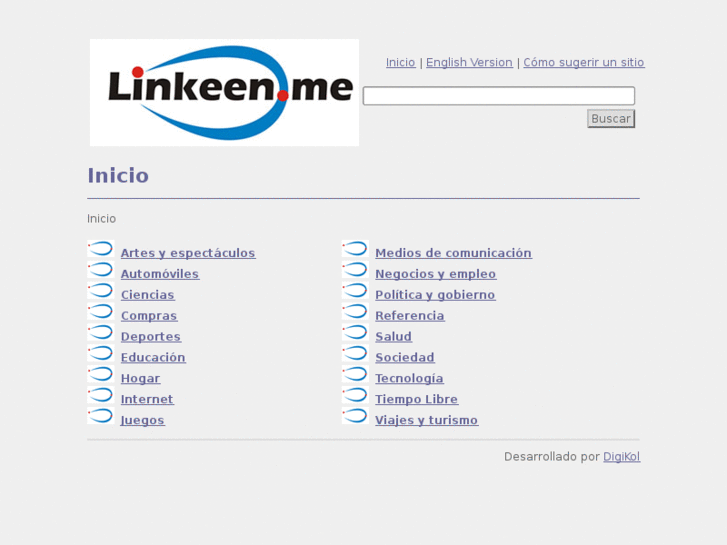This screenshot has height=545, width=727.
Task: Browse the Juegos category link
Action: click(142, 420)
